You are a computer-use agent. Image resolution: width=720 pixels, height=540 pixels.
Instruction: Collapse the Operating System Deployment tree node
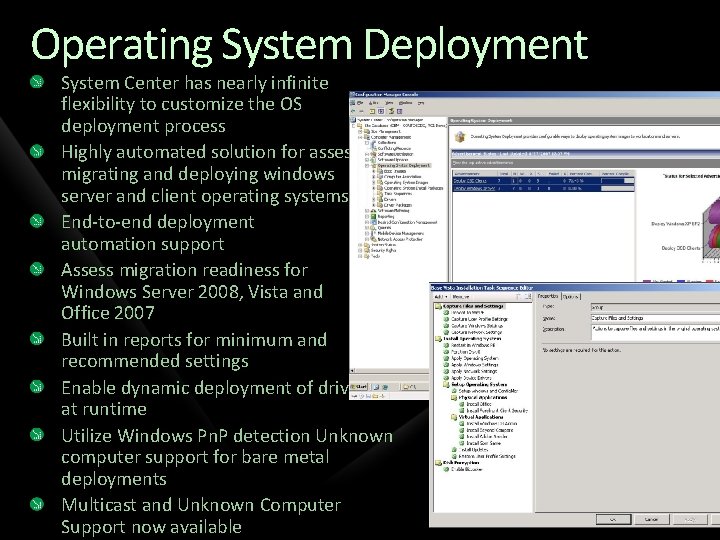pos(367,165)
